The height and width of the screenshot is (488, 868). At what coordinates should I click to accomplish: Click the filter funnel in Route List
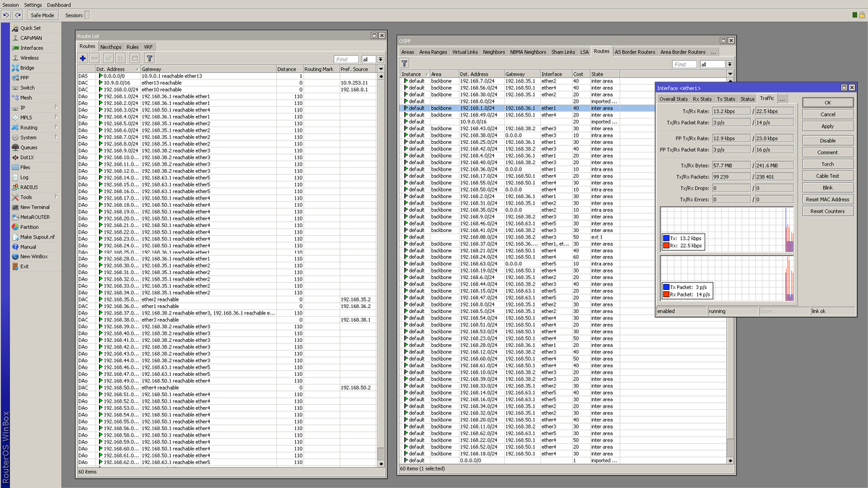[x=150, y=58]
